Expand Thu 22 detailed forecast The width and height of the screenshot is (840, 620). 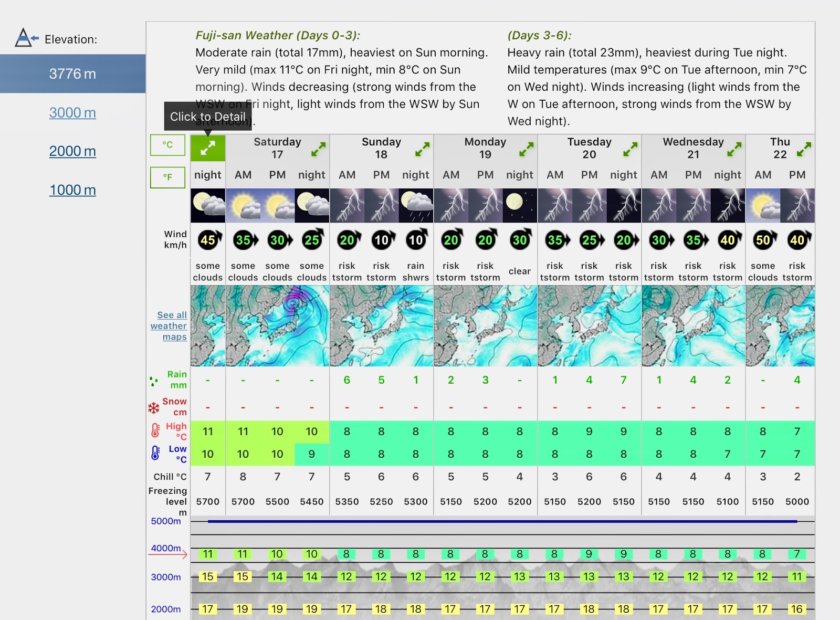click(x=804, y=150)
